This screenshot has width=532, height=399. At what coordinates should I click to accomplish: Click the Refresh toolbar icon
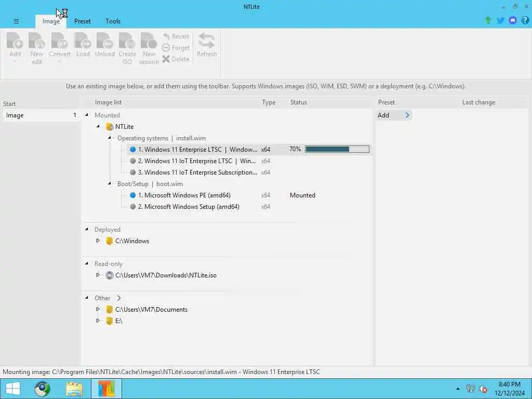(x=207, y=41)
